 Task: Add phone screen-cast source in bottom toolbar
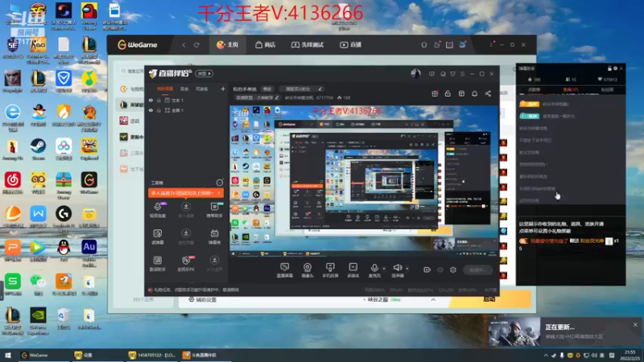(330, 270)
